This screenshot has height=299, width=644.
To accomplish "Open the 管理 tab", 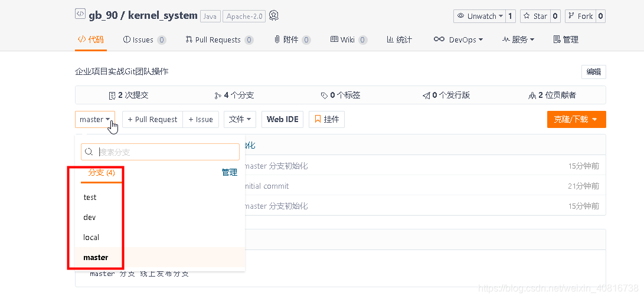I will tap(566, 40).
